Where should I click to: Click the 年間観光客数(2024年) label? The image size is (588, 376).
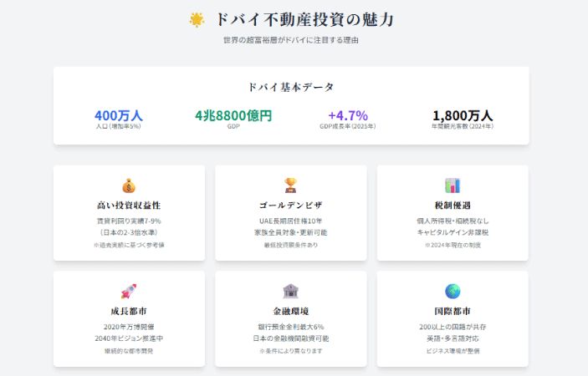tap(463, 126)
